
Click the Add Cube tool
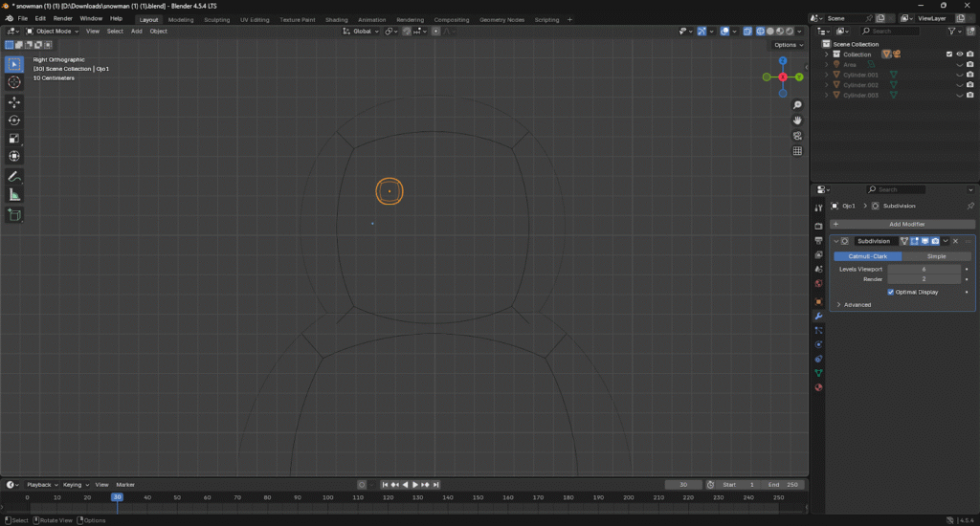pos(14,215)
